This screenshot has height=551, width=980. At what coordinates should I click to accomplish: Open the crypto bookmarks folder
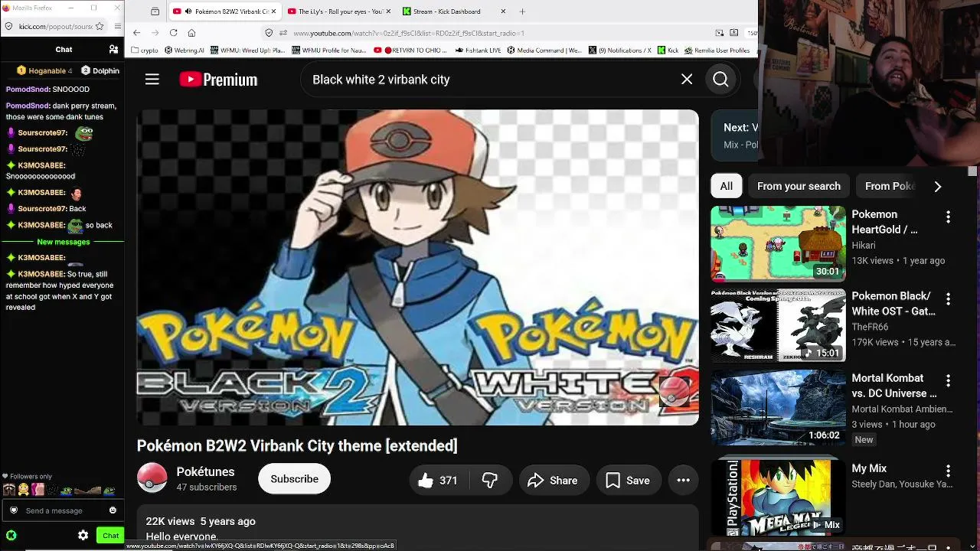coord(145,51)
